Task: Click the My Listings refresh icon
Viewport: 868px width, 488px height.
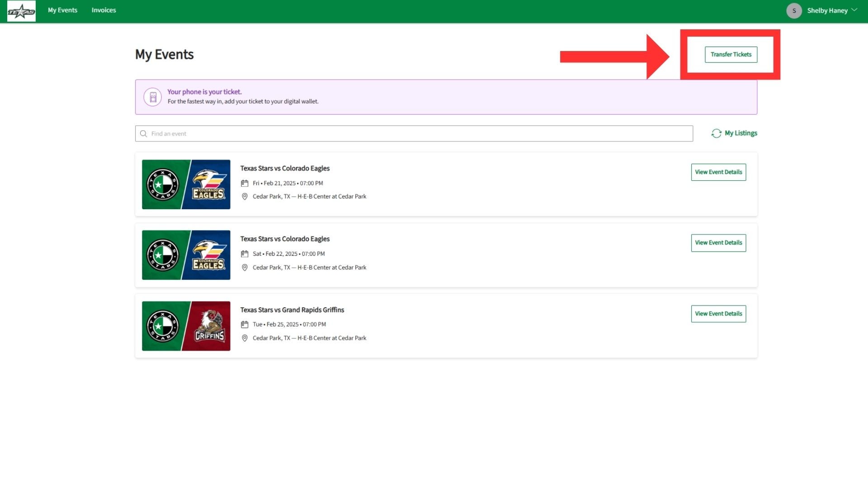Action: (x=716, y=133)
